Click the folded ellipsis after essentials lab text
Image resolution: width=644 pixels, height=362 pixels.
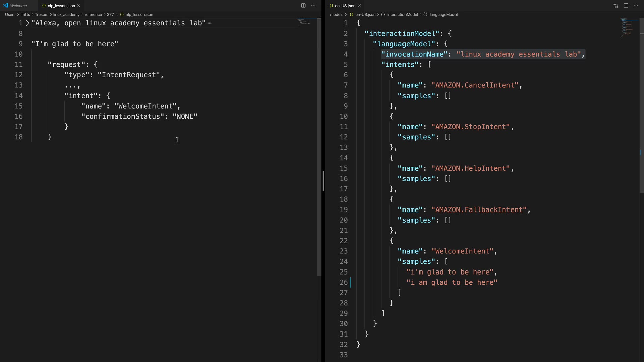tap(210, 23)
